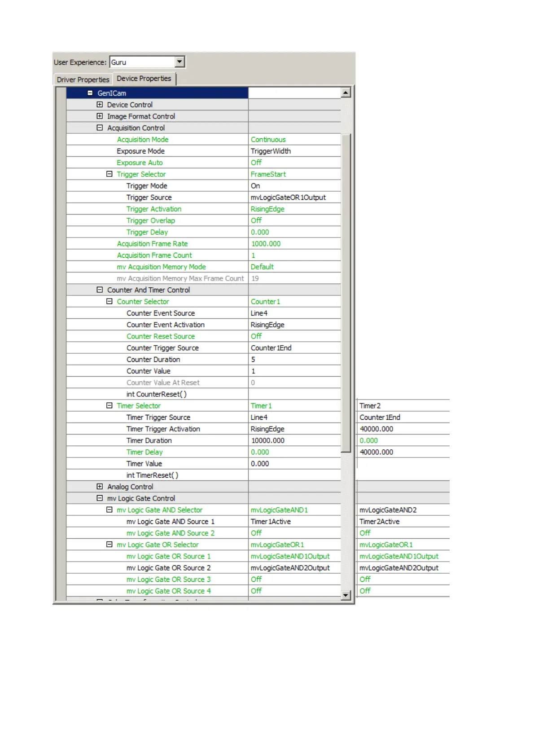Viewport: 534px width, 756px height.
Task: Click the Timer1Active source value
Action: tap(271, 522)
